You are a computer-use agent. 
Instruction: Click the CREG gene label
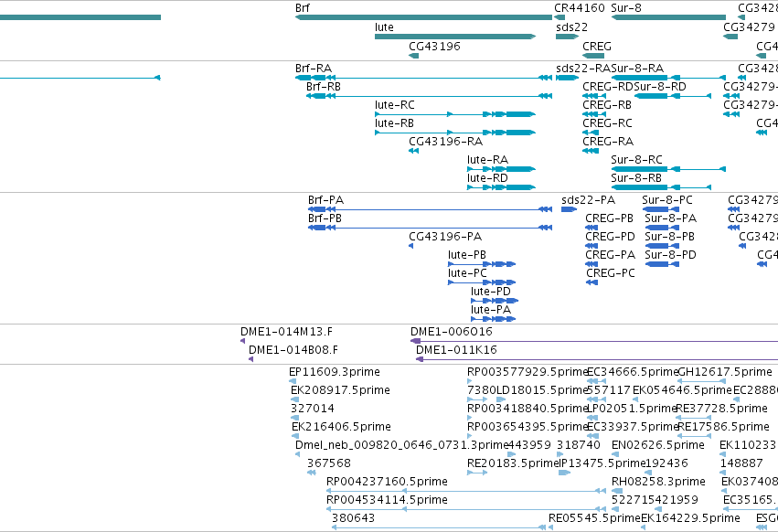597,46
